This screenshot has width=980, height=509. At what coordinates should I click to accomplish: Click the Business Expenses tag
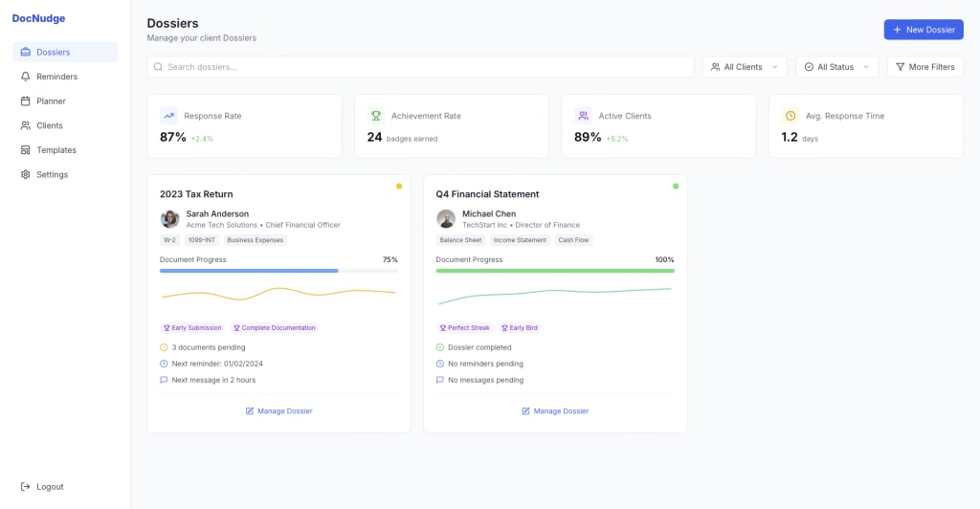pos(255,240)
